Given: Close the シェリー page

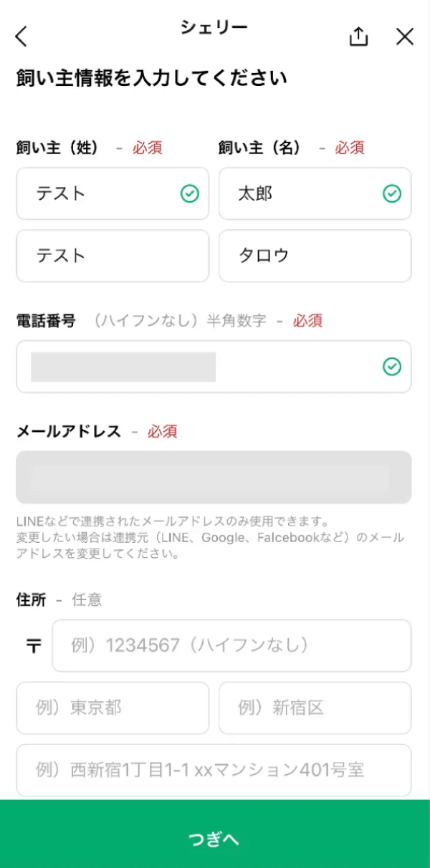Looking at the screenshot, I should [x=405, y=37].
